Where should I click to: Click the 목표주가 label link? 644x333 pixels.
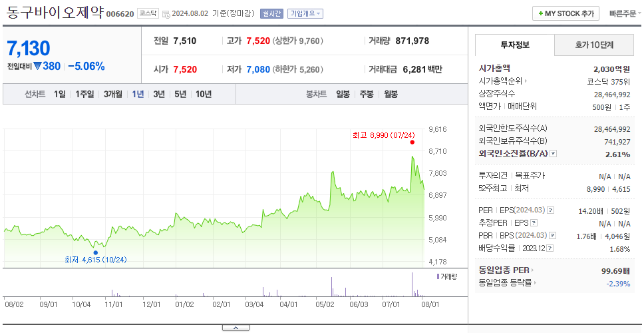(x=530, y=176)
